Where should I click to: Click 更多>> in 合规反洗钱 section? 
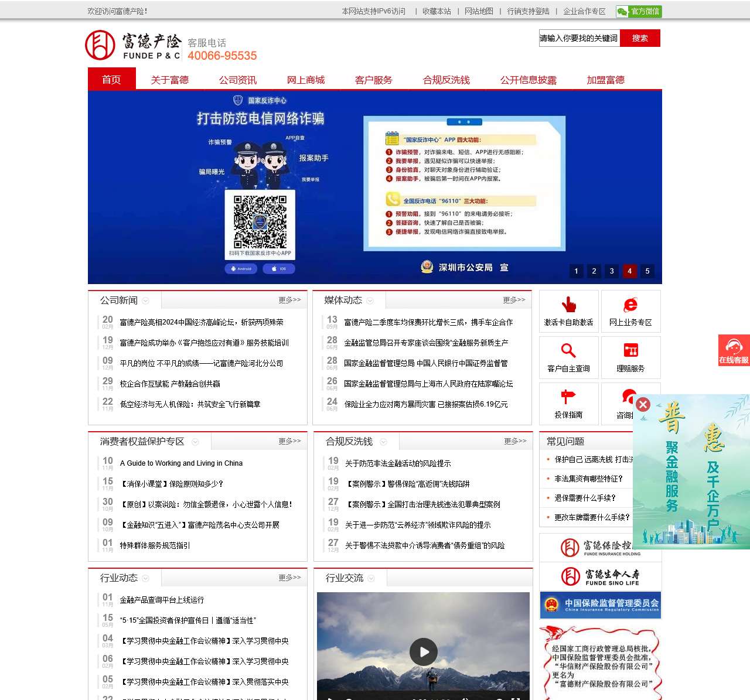coord(515,441)
